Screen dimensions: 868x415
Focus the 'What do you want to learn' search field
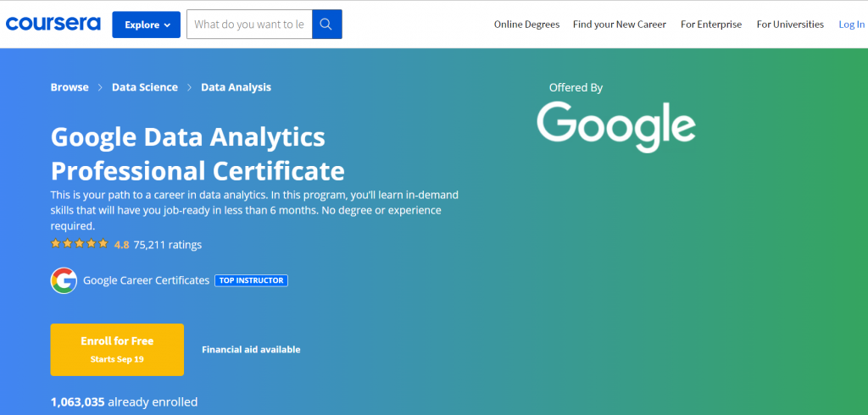(x=249, y=25)
